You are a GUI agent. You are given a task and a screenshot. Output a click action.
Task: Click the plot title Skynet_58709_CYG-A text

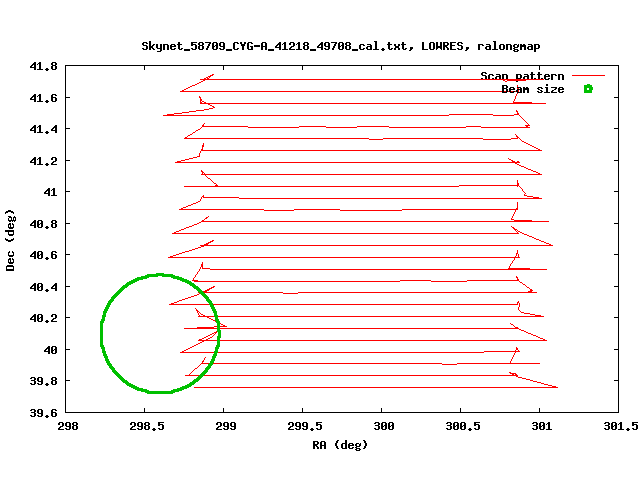click(x=340, y=46)
